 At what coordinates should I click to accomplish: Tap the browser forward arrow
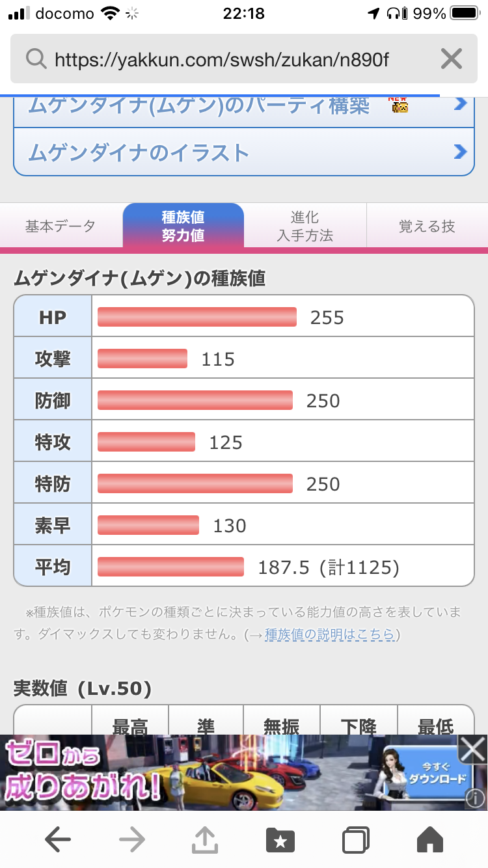132,840
